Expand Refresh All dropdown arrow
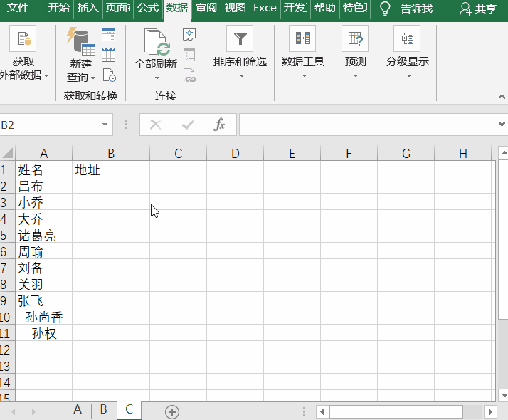Image resolution: width=508 pixels, height=420 pixels. tap(157, 78)
